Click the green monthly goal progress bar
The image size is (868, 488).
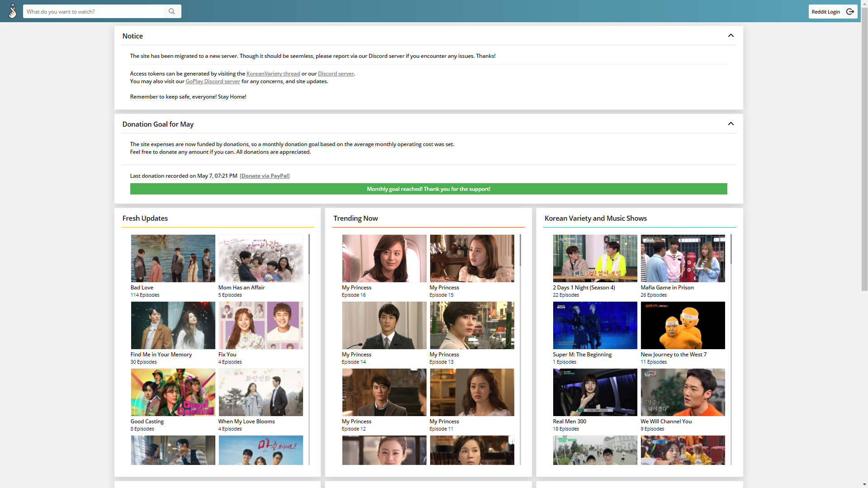coord(428,189)
